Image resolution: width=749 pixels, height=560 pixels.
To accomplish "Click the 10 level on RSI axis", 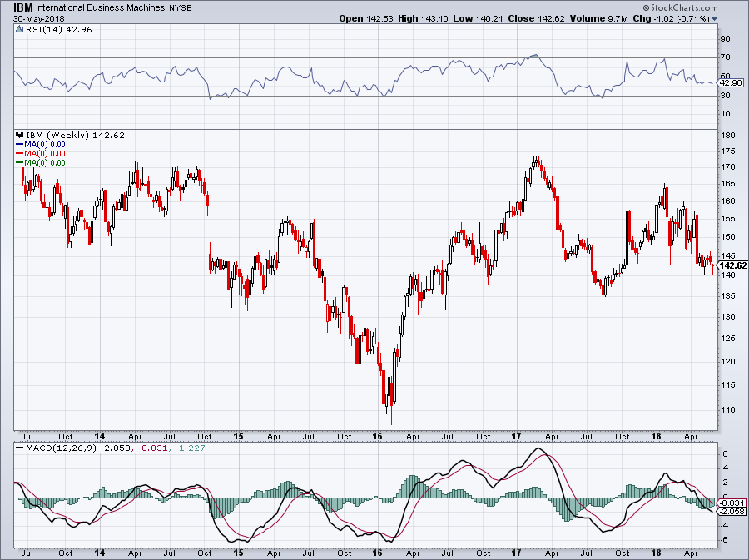I will [725, 114].
